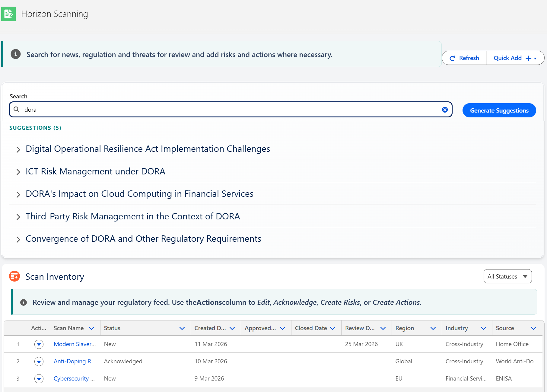Click the Horizon Scanning app icon
547x392 pixels.
click(8, 14)
